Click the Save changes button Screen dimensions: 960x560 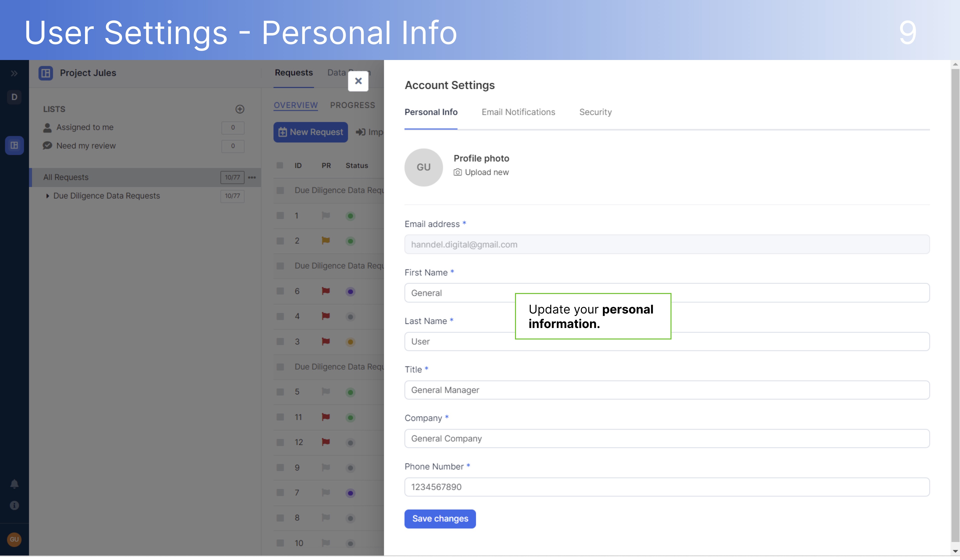(440, 518)
